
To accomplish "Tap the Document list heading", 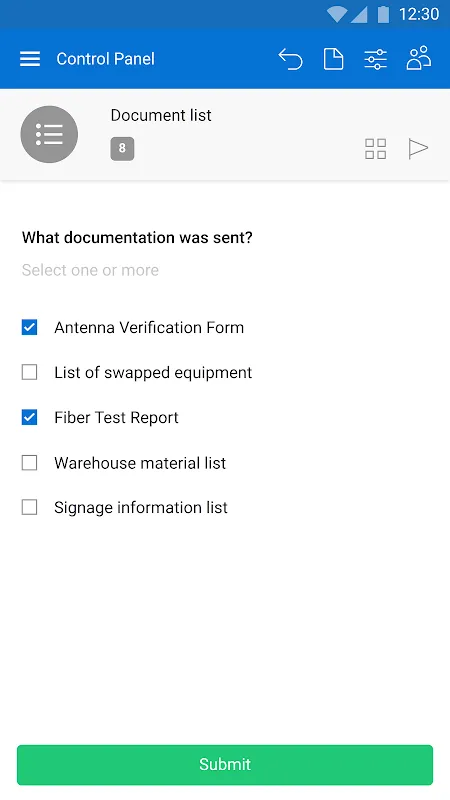I will coord(161,115).
